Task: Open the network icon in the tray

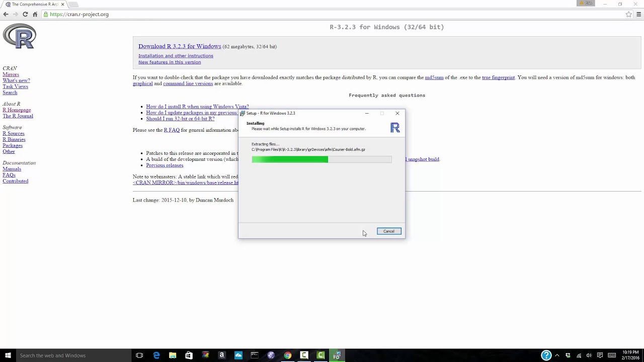Action: [579, 355]
